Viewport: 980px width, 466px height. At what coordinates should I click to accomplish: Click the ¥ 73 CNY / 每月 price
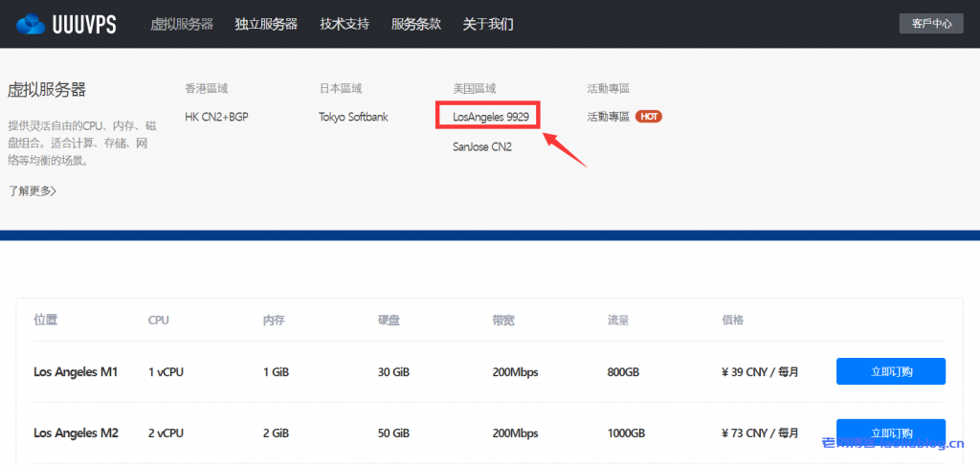click(x=760, y=433)
